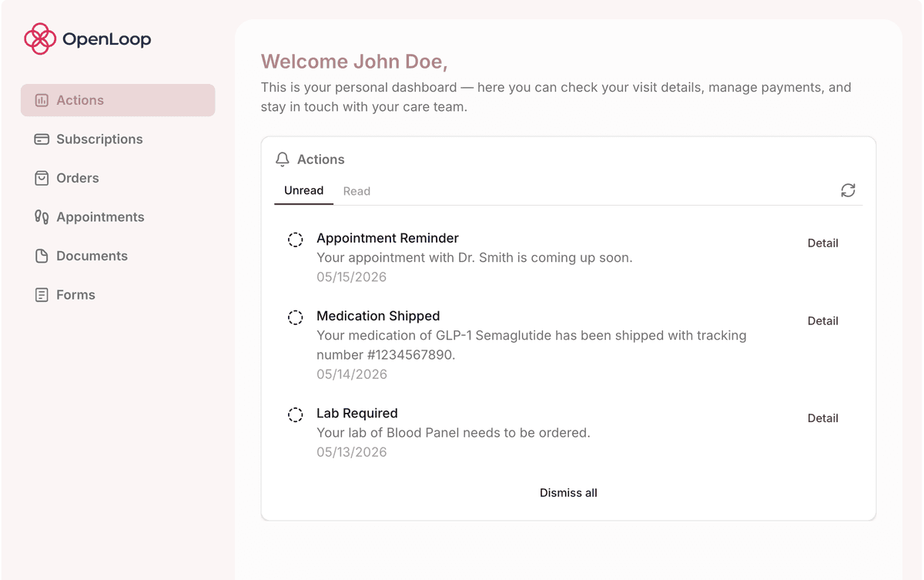Click the OpenLoop logo icon

coord(40,39)
